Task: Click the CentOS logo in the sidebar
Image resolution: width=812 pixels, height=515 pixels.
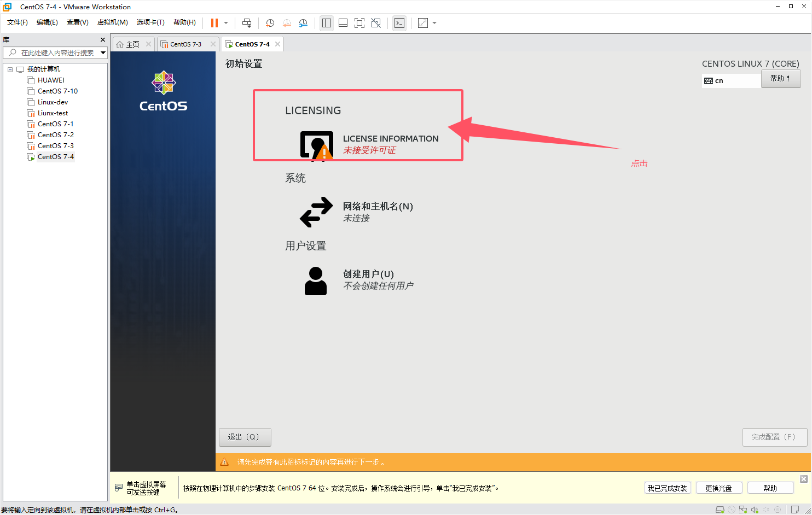Action: (163, 91)
